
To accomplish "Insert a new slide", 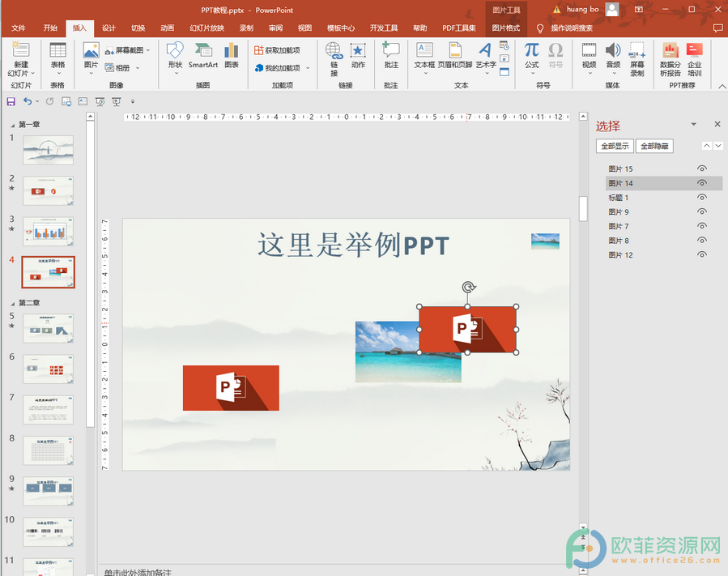I will pos(20,59).
